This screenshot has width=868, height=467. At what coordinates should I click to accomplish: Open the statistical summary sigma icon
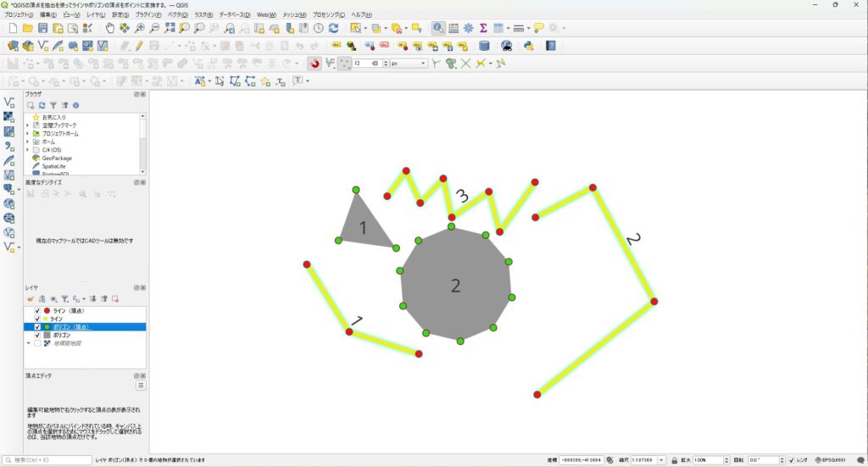(x=482, y=28)
